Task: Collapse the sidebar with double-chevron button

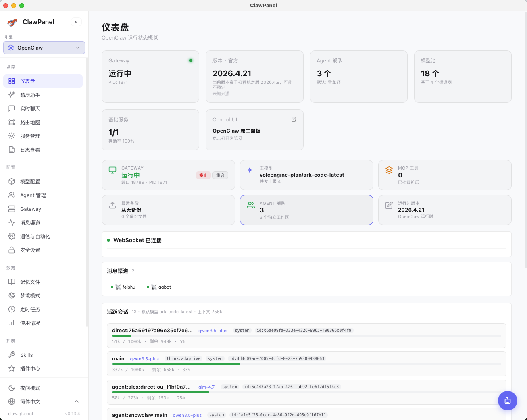Action: pyautogui.click(x=76, y=22)
